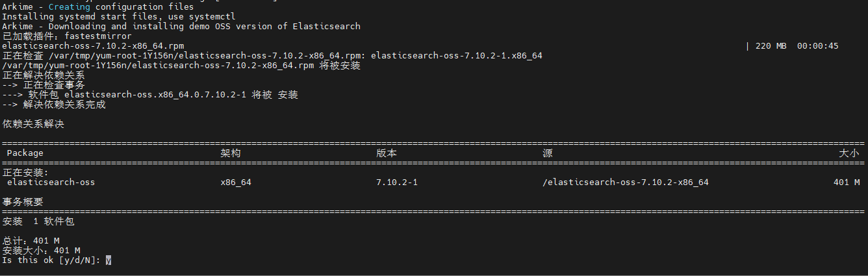Image resolution: width=868 pixels, height=276 pixels.
Task: Click the "版本" column header
Action: [x=387, y=153]
